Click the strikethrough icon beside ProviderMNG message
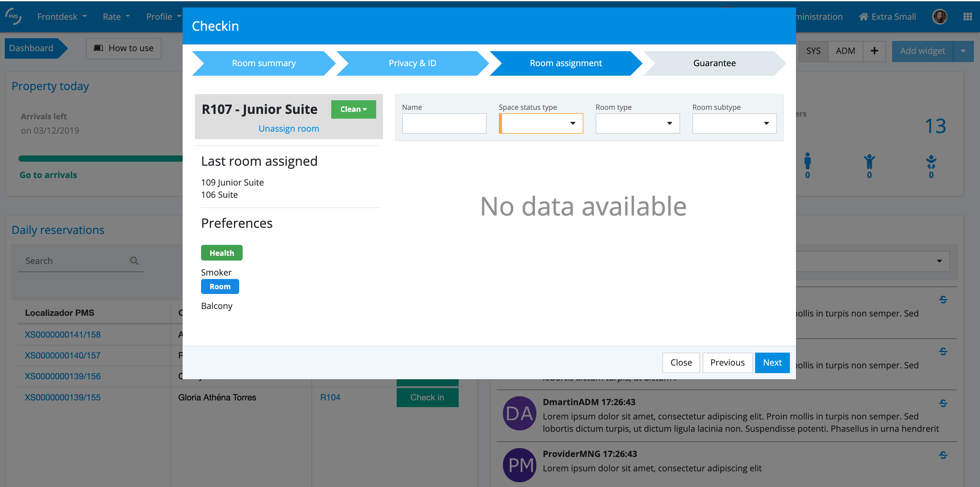Viewport: 980px width, 487px height. click(x=943, y=455)
